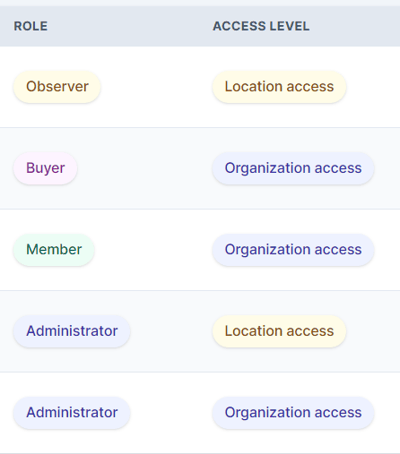400x454 pixels.
Task: Select the Buyer role badge
Action: [x=45, y=168]
